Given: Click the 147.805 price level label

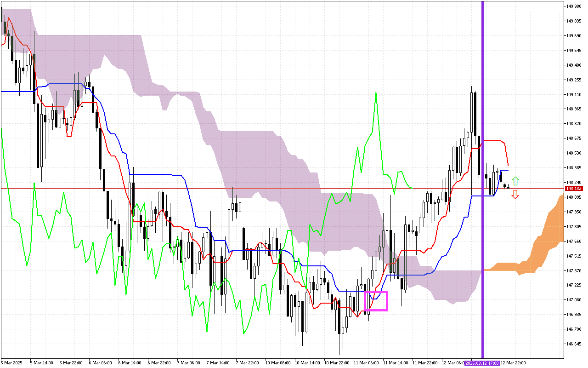Looking at the screenshot, I should pos(574,227).
